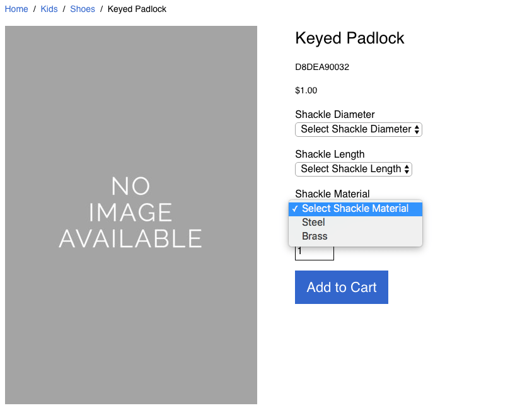Click the No Image Available product placeholder
The height and width of the screenshot is (408, 532).
coord(131,215)
